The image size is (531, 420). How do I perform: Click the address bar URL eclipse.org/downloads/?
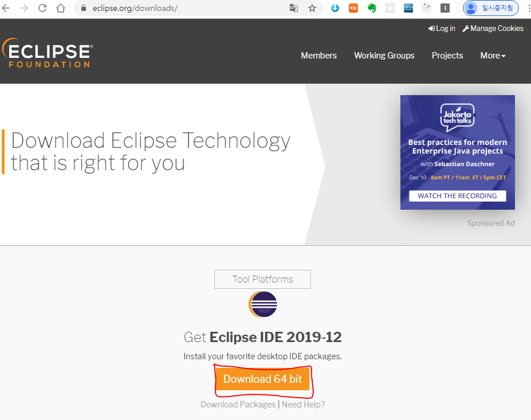pos(135,8)
